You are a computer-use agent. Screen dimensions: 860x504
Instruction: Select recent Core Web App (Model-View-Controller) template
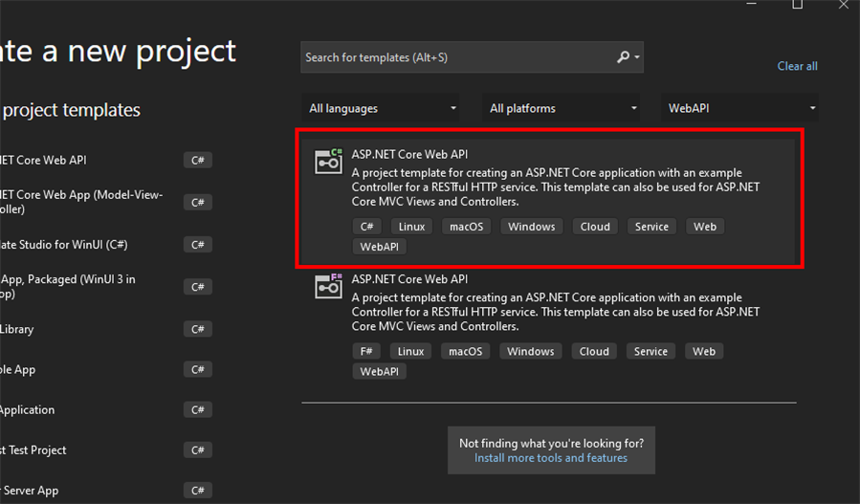pyautogui.click(x=81, y=202)
